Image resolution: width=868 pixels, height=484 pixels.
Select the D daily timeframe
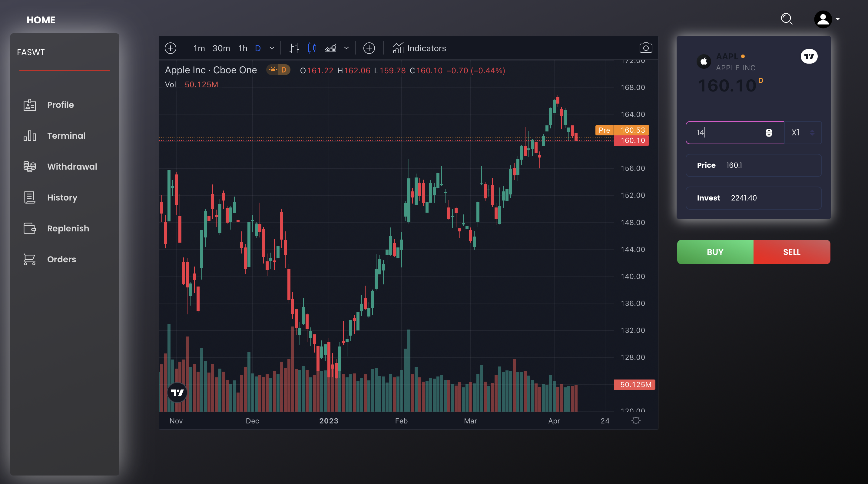(x=258, y=48)
